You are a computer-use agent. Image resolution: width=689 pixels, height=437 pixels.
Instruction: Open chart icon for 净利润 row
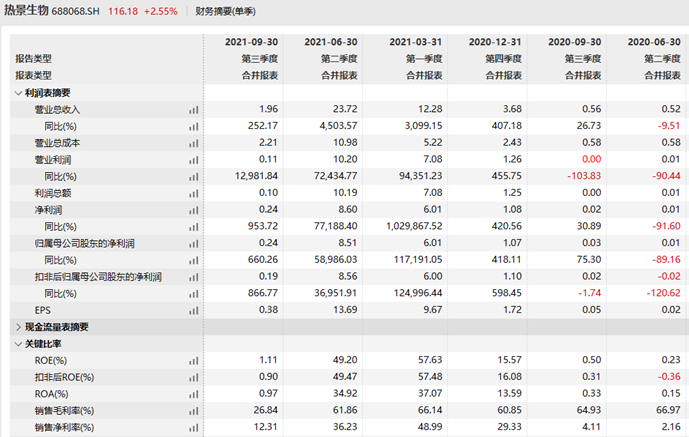tap(194, 210)
